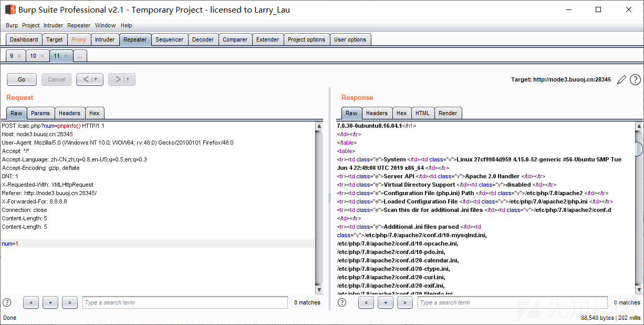Edit the target with the pencil icon
The height and width of the screenshot is (325, 644).
(x=621, y=79)
